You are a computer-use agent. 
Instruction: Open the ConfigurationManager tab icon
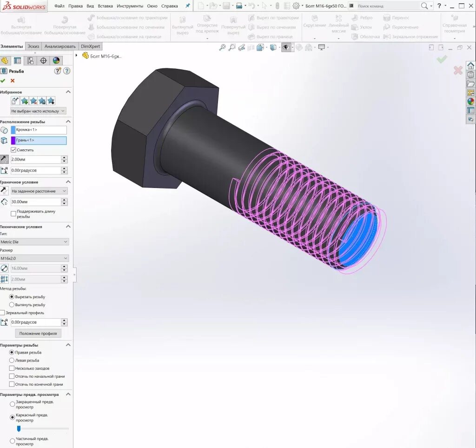pyautogui.click(x=30, y=60)
